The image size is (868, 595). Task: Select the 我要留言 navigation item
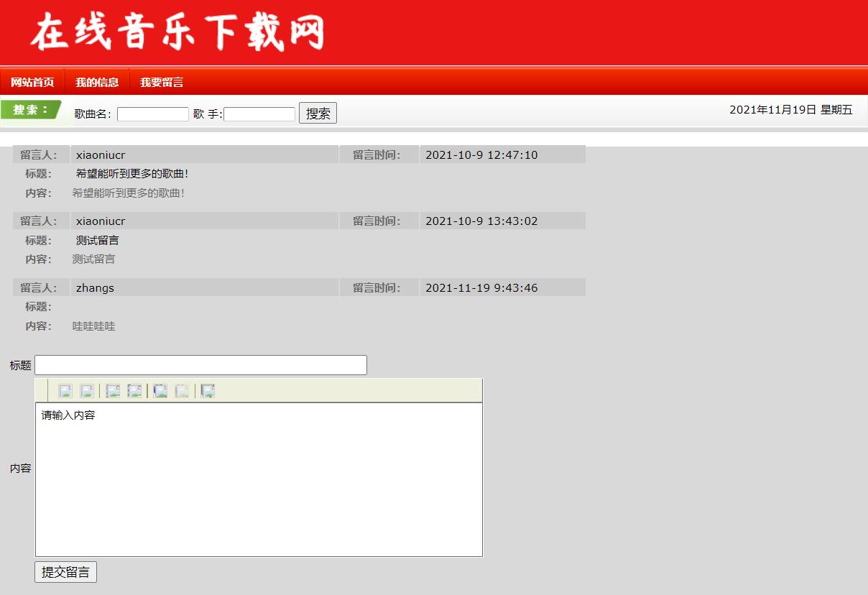coord(162,81)
